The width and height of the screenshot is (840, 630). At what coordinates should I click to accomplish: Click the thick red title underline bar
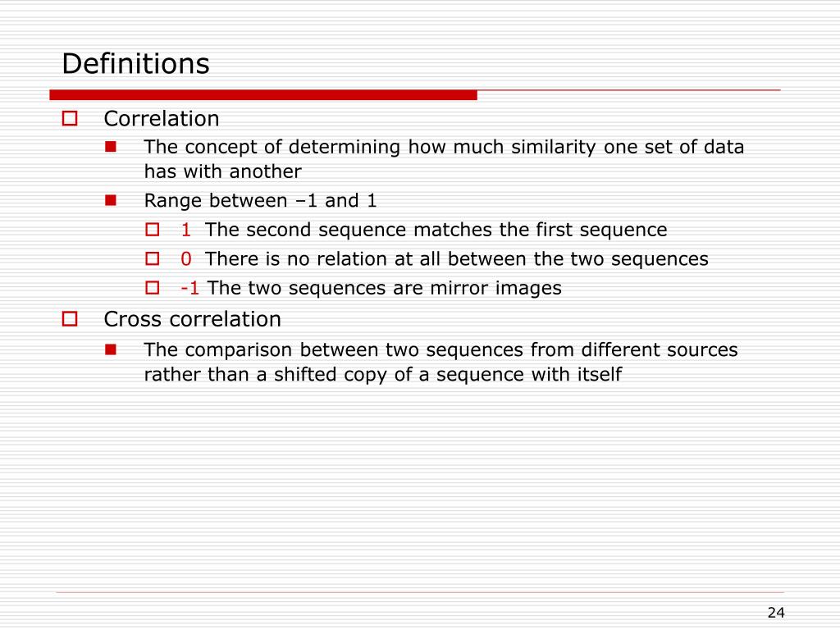point(263,95)
